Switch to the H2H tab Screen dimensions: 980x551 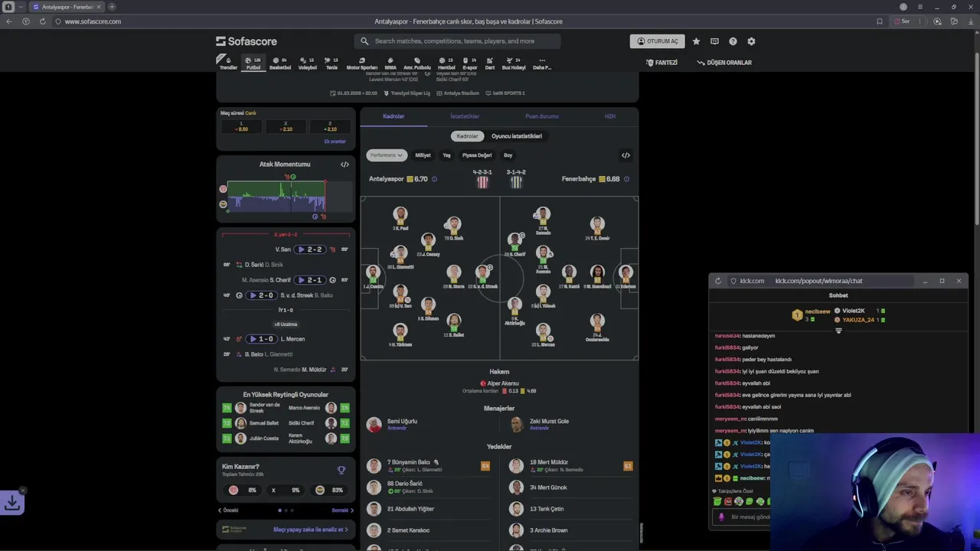[610, 116]
